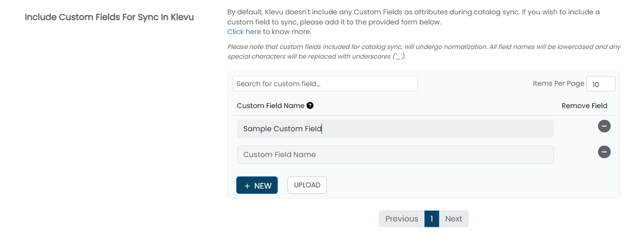Click the Custom Field Name column header
This screenshot has height=252, width=644.
click(x=270, y=106)
